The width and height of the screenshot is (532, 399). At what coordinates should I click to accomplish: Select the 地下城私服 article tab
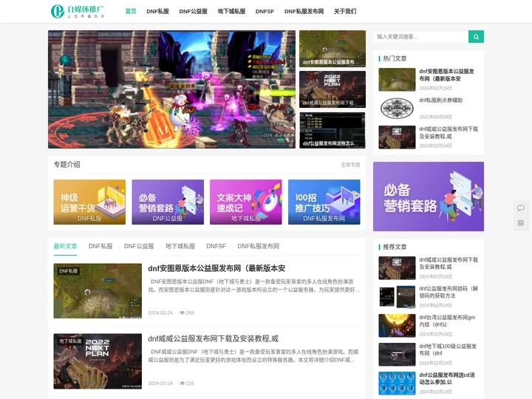pyautogui.click(x=180, y=246)
